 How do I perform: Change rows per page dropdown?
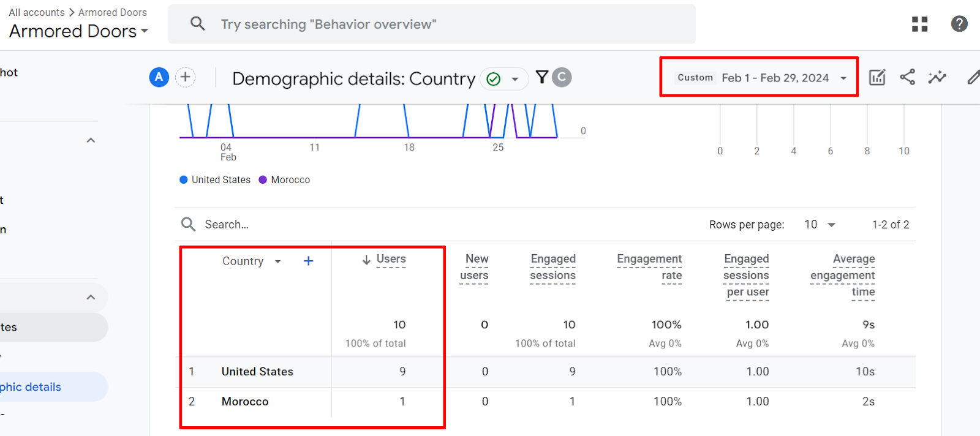(x=820, y=225)
